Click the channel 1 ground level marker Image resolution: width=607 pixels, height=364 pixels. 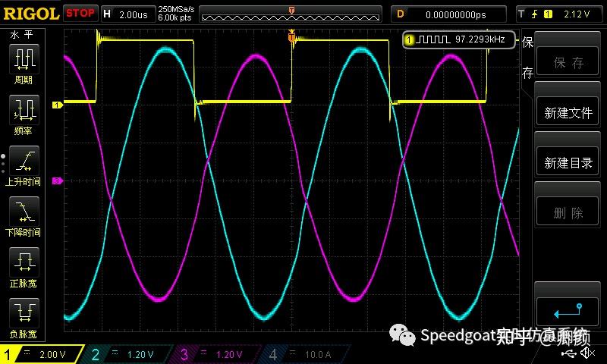(58, 105)
